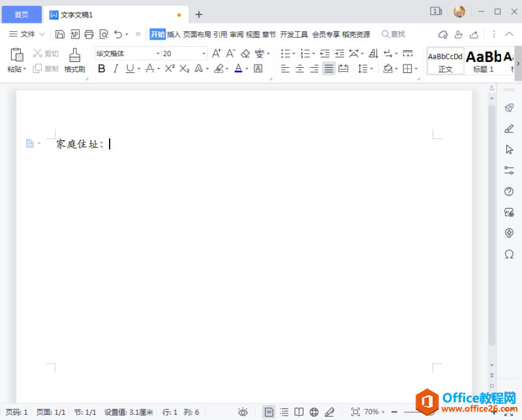Open the 视图 ribbon tab
This screenshot has width=522, height=420.
point(253,35)
